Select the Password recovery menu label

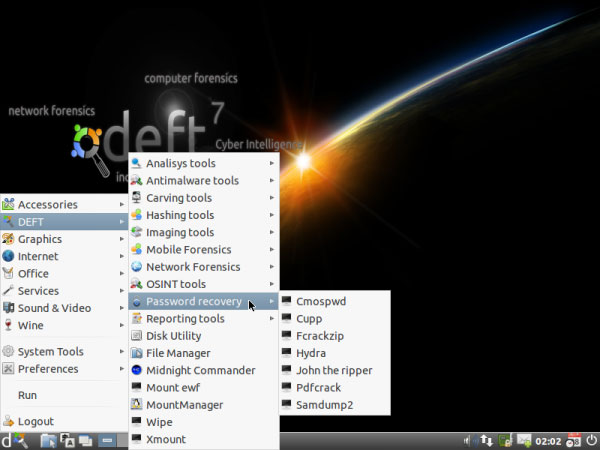[194, 302]
